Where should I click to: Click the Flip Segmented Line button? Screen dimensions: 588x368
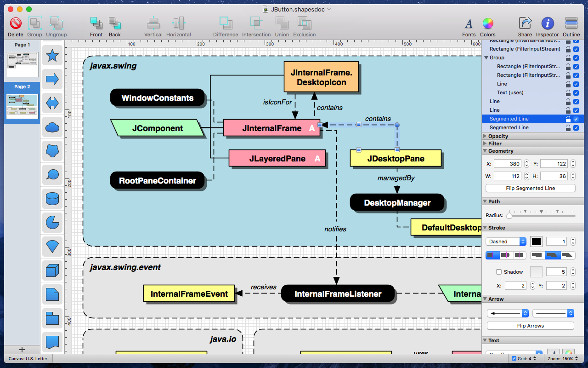coord(531,188)
